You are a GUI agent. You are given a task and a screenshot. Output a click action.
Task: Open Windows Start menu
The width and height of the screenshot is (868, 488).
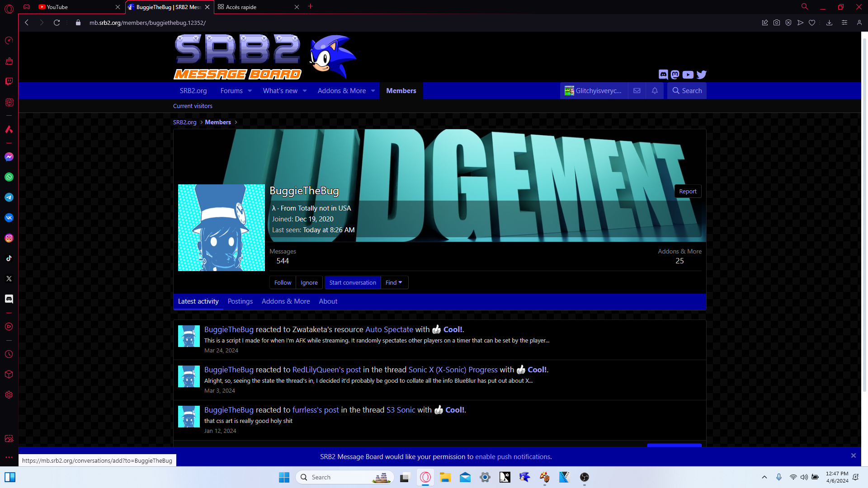pyautogui.click(x=284, y=477)
